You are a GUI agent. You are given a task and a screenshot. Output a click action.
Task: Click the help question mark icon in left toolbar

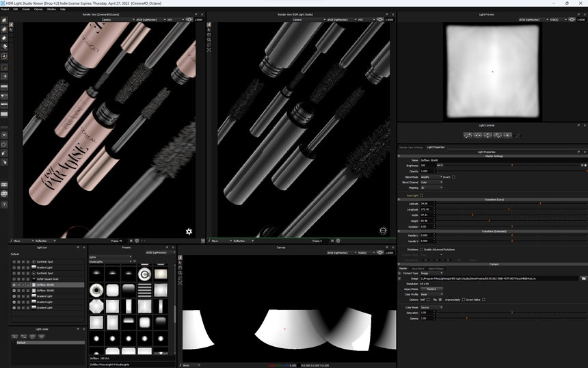point(4,205)
